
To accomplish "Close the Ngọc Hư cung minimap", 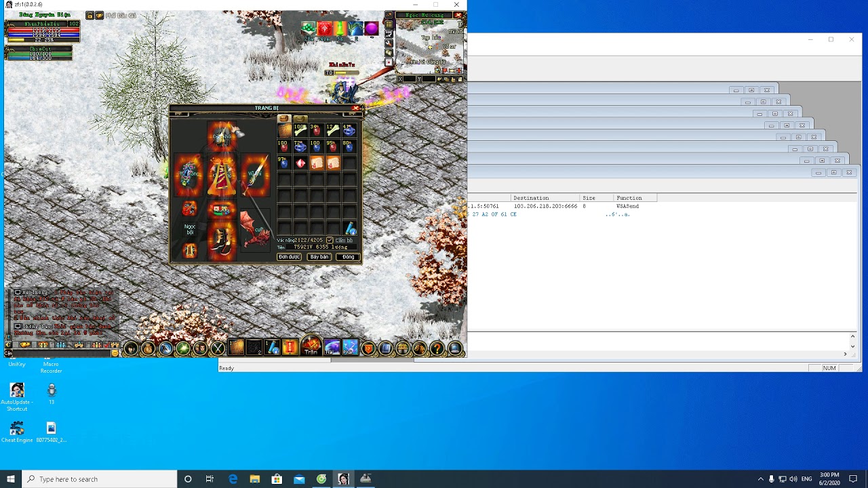I will tap(458, 15).
